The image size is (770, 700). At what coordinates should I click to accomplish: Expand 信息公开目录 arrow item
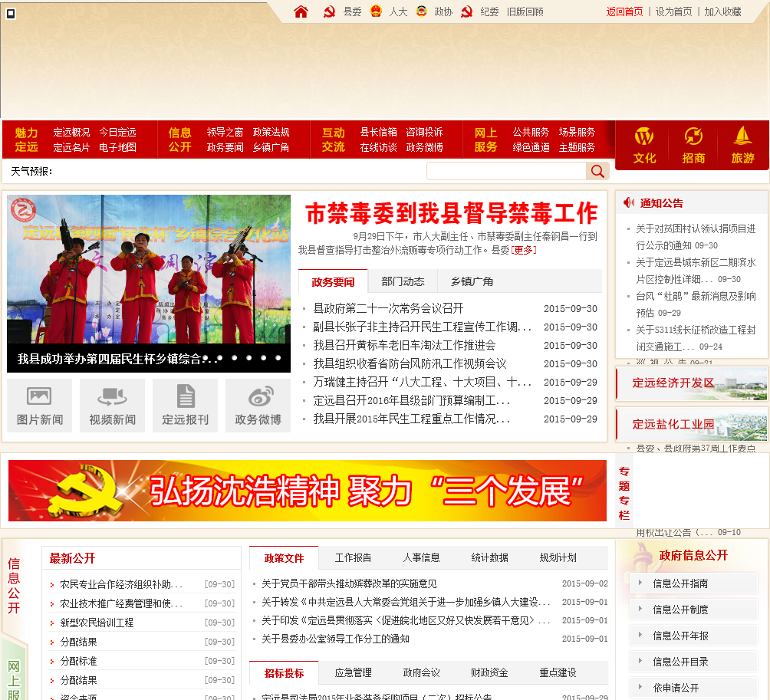click(693, 661)
